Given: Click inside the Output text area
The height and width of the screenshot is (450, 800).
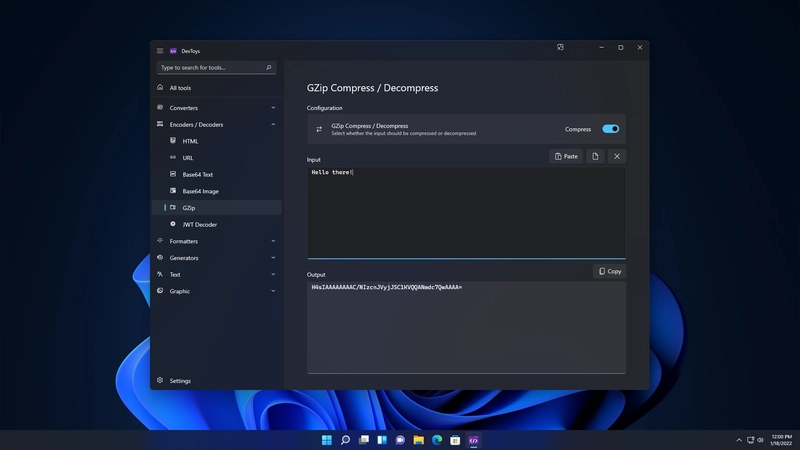Looking at the screenshot, I should tap(466, 328).
